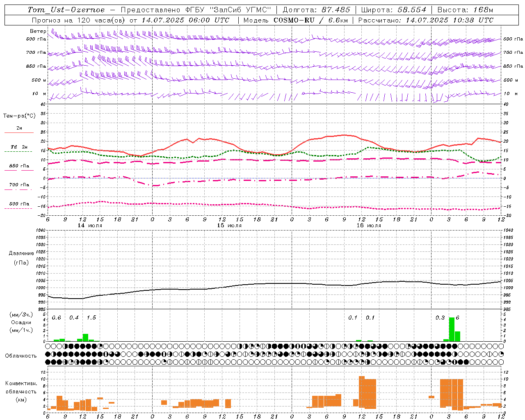Select the Td 2м dew point legend label
The height and width of the screenshot is (420, 525).
[x=19, y=147]
